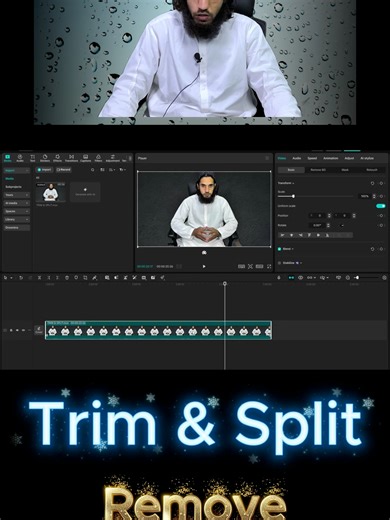Open the Media tab in top toolbar
This screenshot has width=390, height=520.
(x=7, y=158)
